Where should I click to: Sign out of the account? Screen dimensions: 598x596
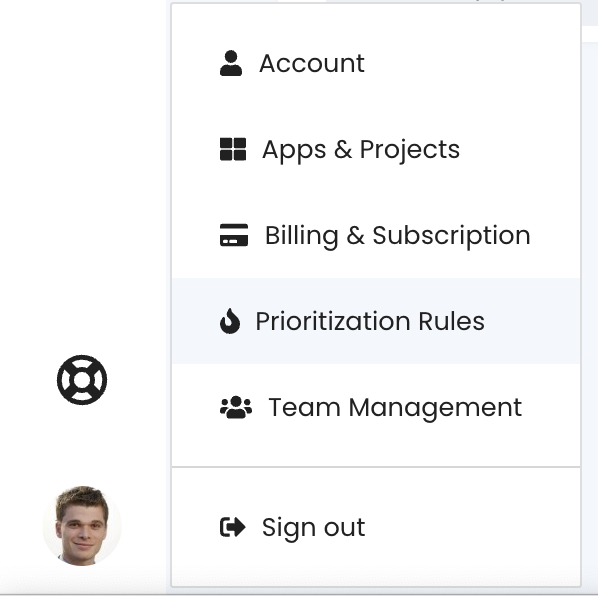(x=376, y=527)
